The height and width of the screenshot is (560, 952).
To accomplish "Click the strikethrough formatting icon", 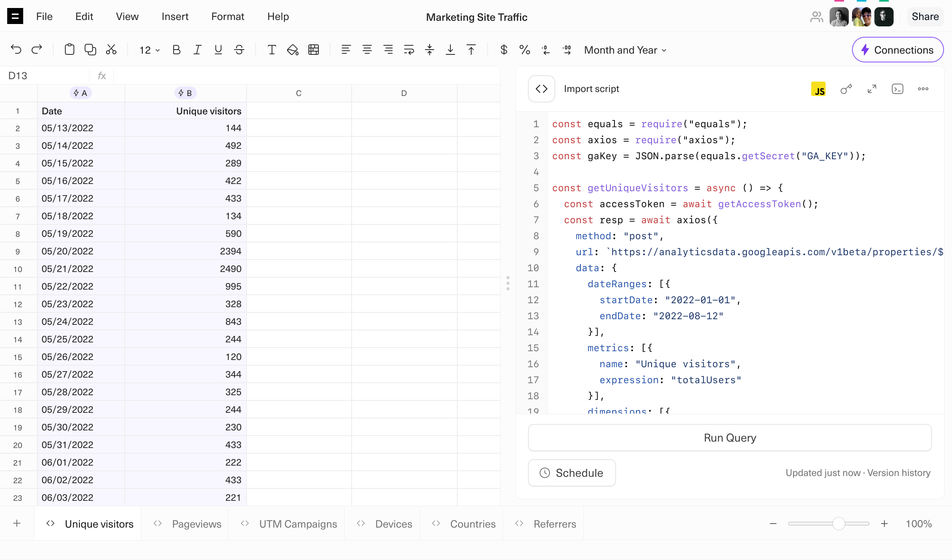I will coord(239,50).
